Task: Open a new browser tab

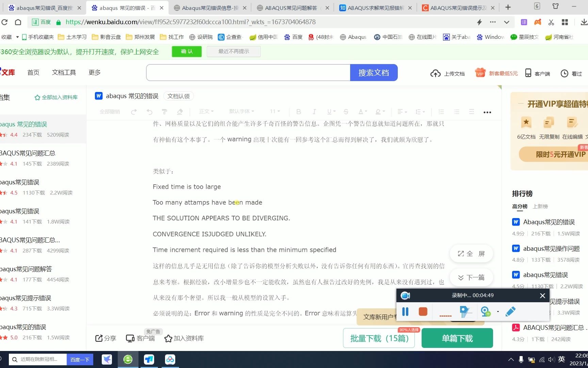Action: [508, 7]
